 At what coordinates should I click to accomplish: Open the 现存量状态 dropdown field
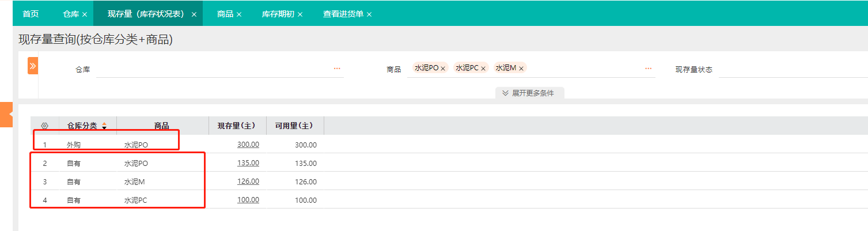point(792,70)
